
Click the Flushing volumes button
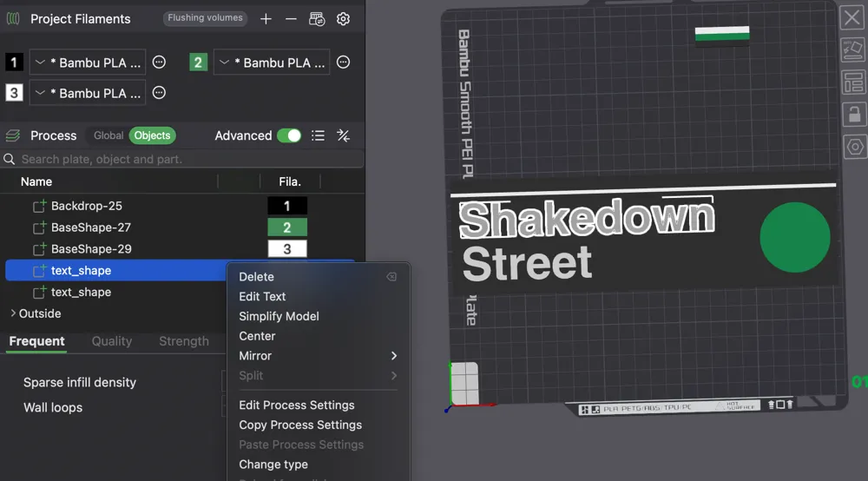point(205,18)
